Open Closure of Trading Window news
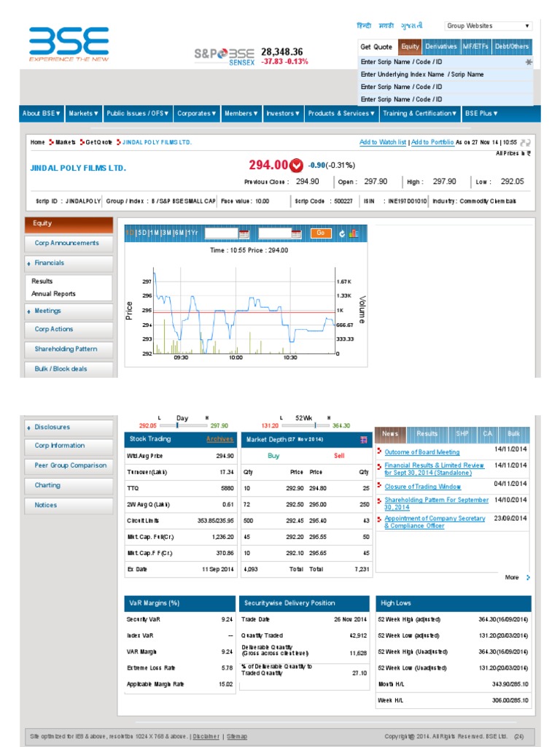Image resolution: width=560 pixels, height=747 pixels. (x=423, y=487)
